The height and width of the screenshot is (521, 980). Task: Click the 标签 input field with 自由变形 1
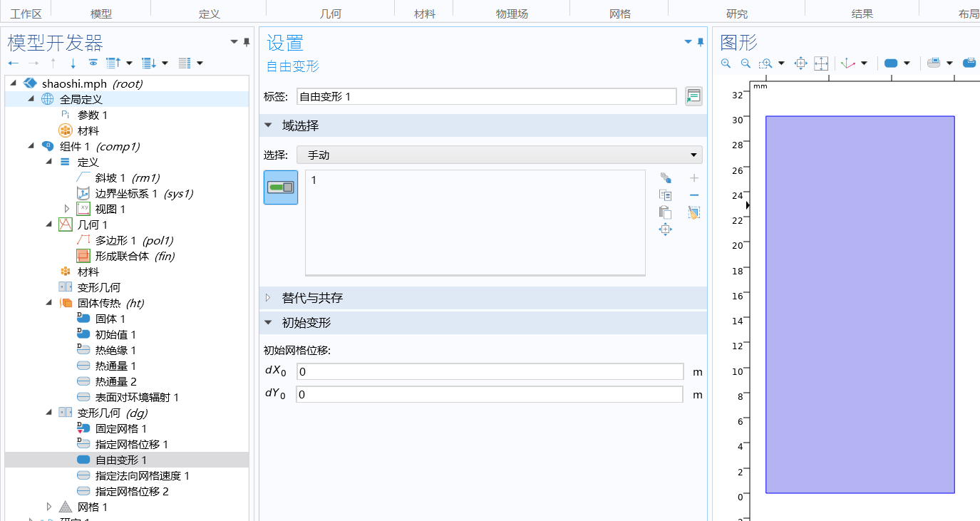click(487, 96)
